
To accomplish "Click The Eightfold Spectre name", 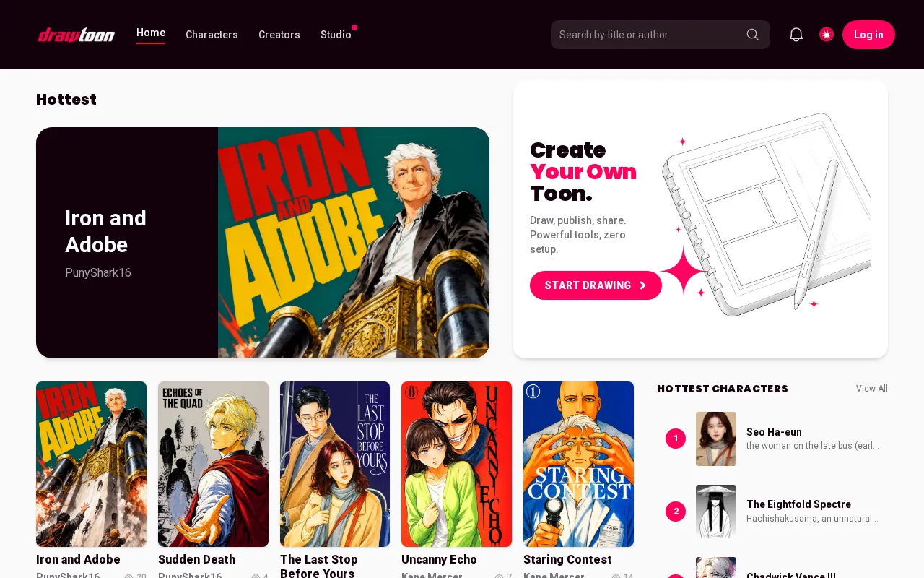I will [x=798, y=504].
